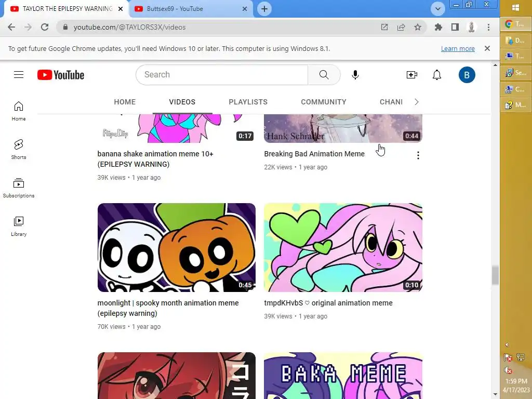This screenshot has width=532, height=399.
Task: Open the notifications bell
Action: pyautogui.click(x=437, y=75)
